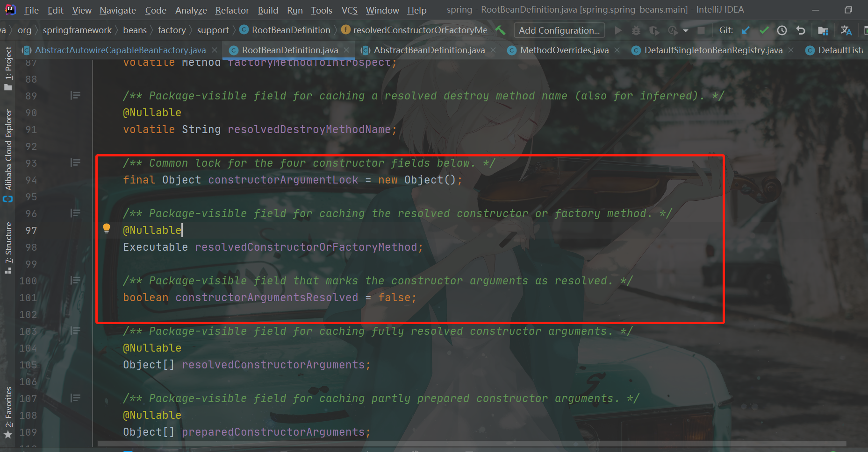The image size is (868, 452).
Task: Click the Run play icon
Action: [618, 30]
